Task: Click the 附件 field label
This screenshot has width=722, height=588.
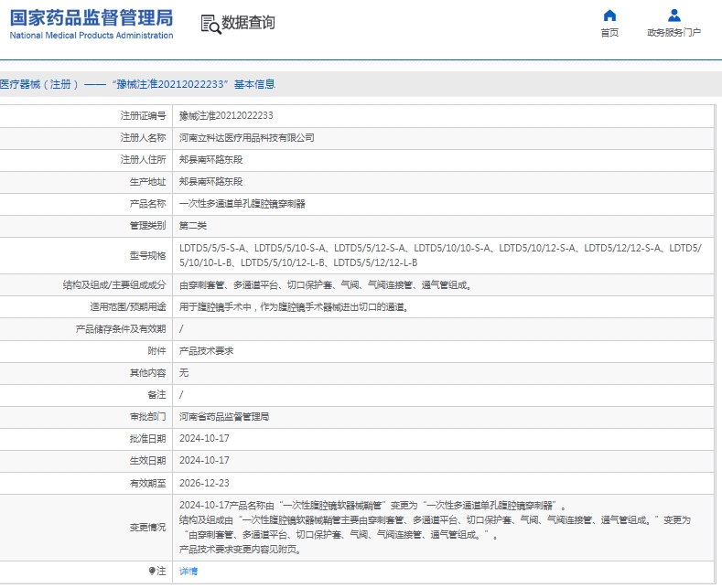Action: [156, 351]
